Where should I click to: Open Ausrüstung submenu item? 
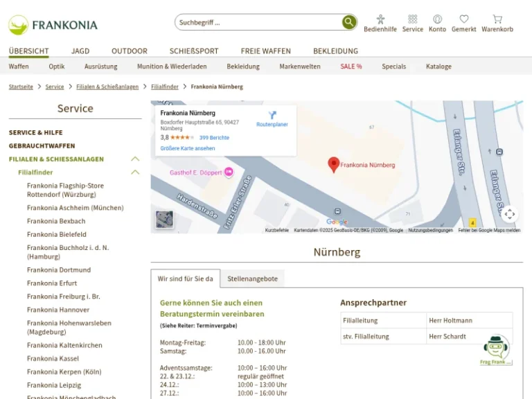tap(100, 66)
